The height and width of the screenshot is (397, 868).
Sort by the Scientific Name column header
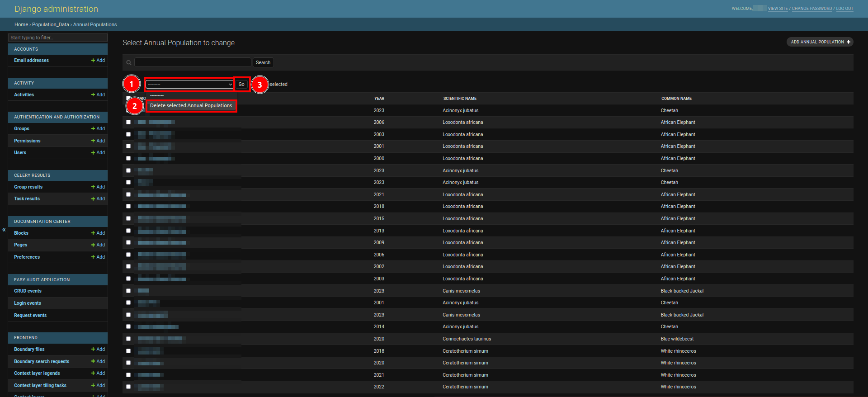click(460, 99)
